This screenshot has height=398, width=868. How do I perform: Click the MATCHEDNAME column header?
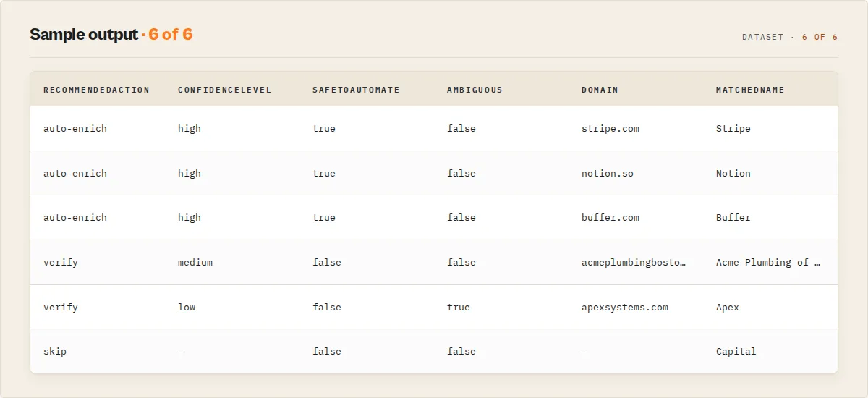click(750, 90)
